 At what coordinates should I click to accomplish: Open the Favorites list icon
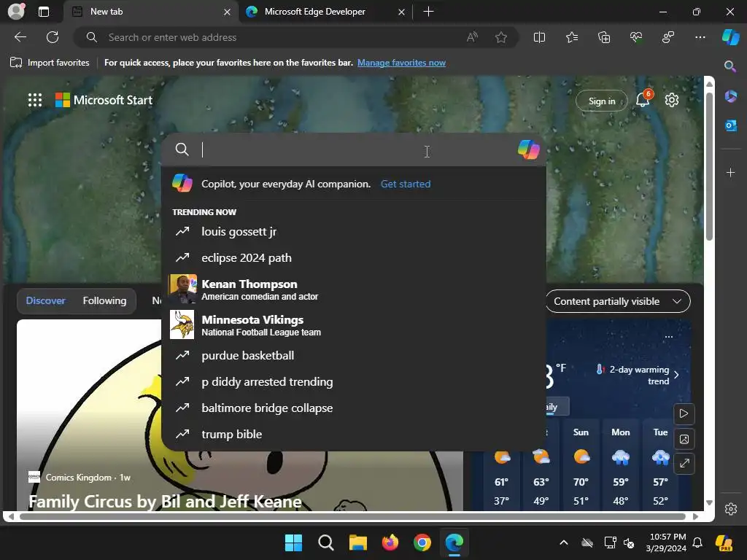(x=572, y=37)
